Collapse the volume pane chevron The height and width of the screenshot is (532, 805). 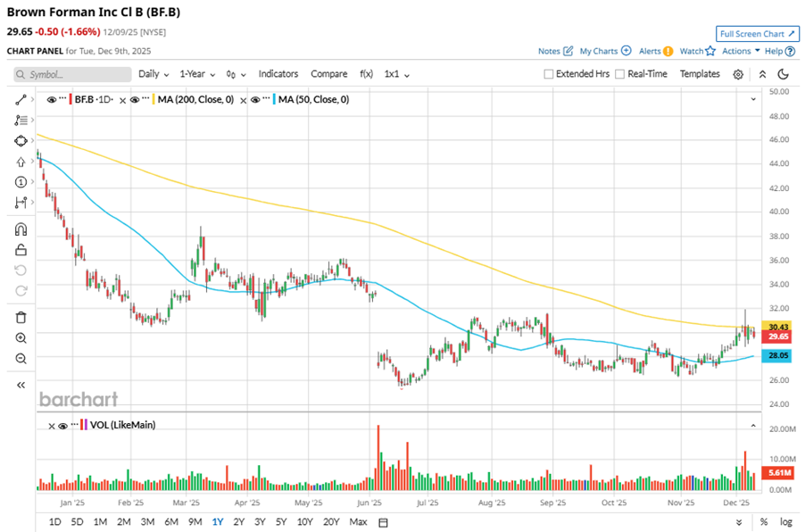pyautogui.click(x=753, y=426)
